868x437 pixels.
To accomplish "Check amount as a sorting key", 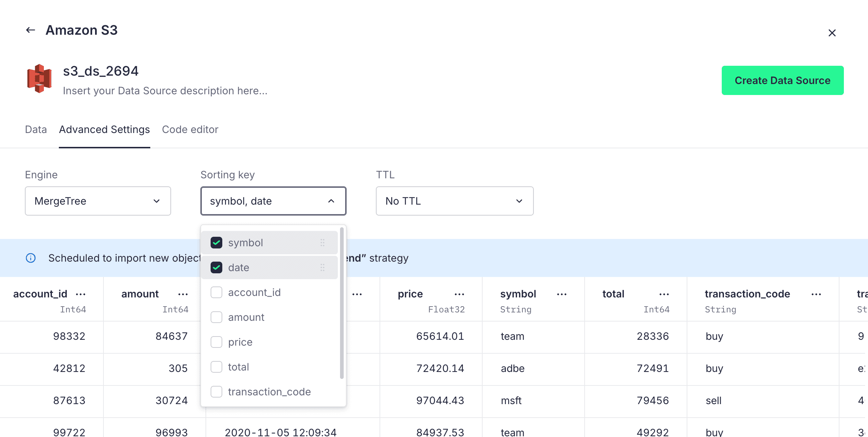I will (216, 317).
